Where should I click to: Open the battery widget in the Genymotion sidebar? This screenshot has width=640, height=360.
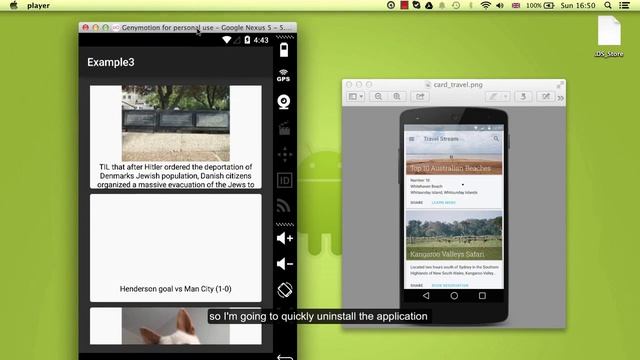click(284, 50)
